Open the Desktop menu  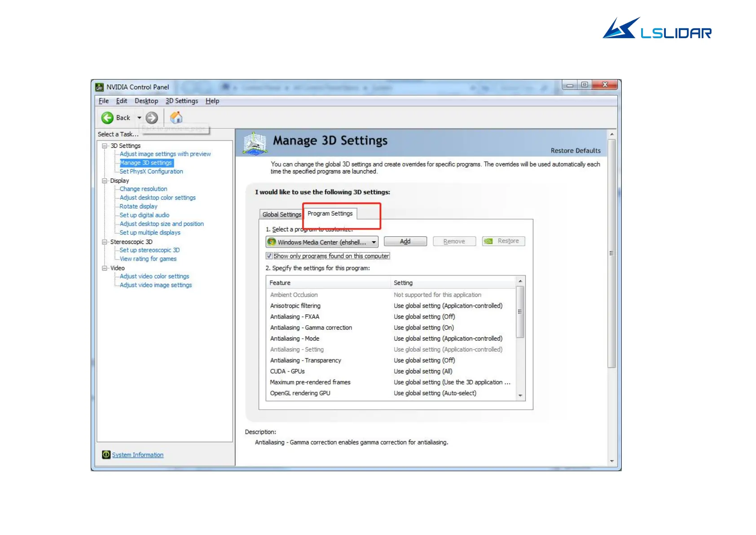pyautogui.click(x=146, y=101)
